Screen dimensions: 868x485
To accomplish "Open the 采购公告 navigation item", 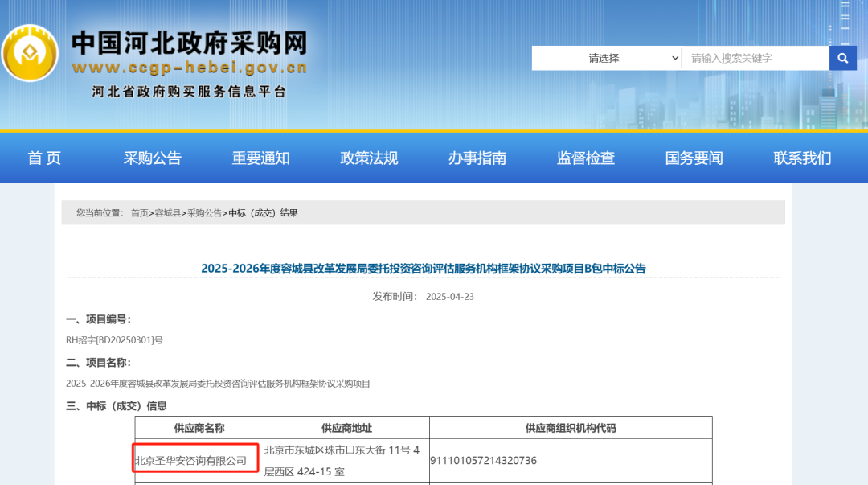I will tap(152, 158).
